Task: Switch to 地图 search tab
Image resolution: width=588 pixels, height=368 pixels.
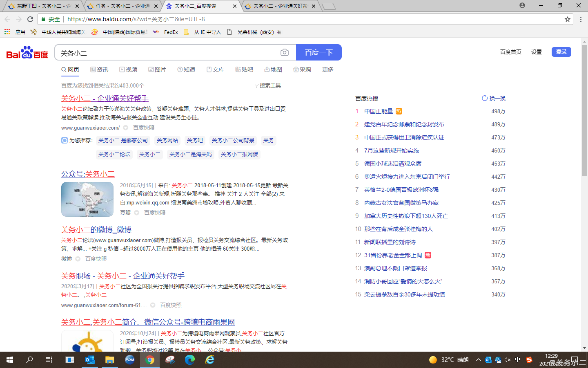Action: click(x=273, y=70)
